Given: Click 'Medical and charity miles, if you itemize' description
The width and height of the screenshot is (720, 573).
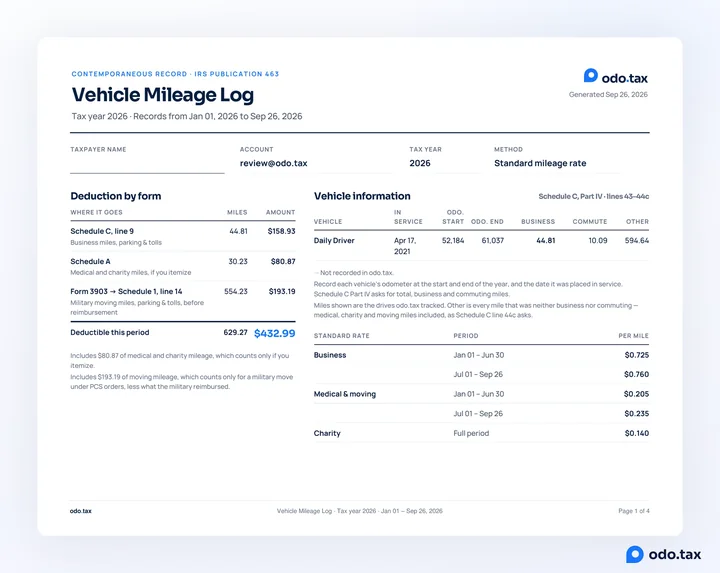Looking at the screenshot, I should (131, 273).
